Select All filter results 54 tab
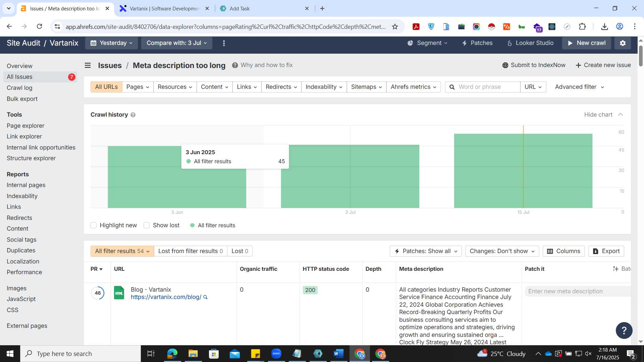 click(122, 251)
